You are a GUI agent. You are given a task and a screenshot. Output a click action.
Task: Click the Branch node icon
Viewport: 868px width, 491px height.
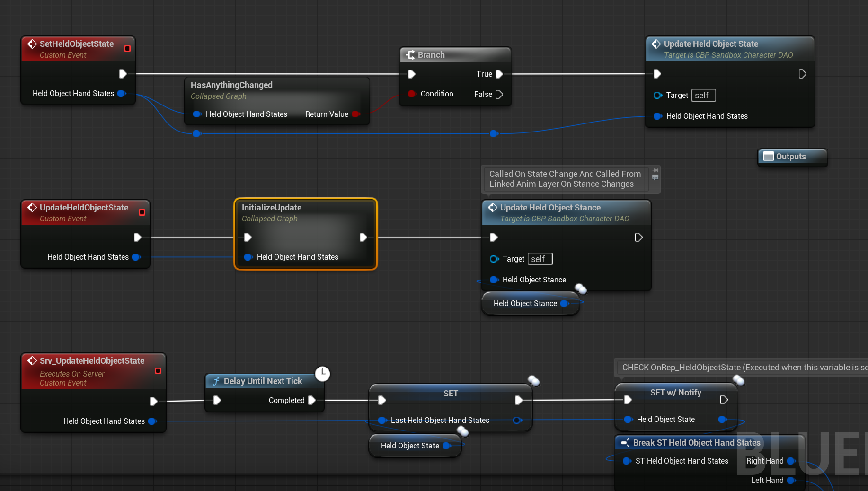coord(410,55)
